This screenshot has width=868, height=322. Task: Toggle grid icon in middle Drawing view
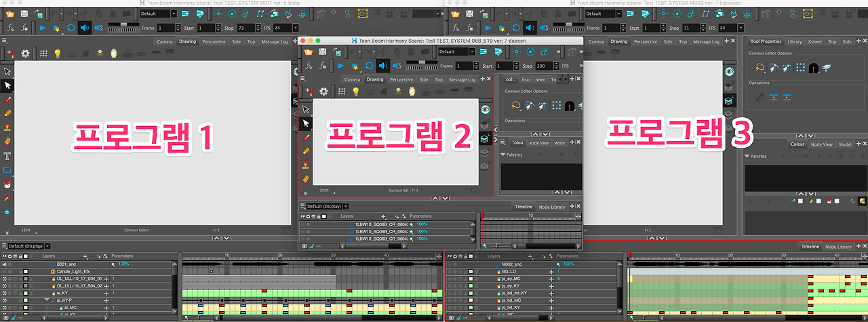pos(342,92)
